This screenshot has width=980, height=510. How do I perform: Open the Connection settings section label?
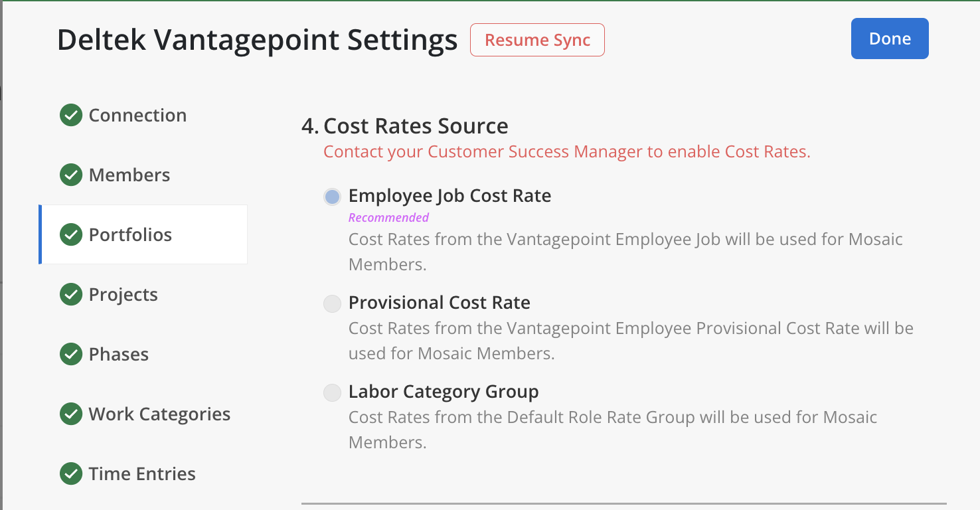(137, 115)
